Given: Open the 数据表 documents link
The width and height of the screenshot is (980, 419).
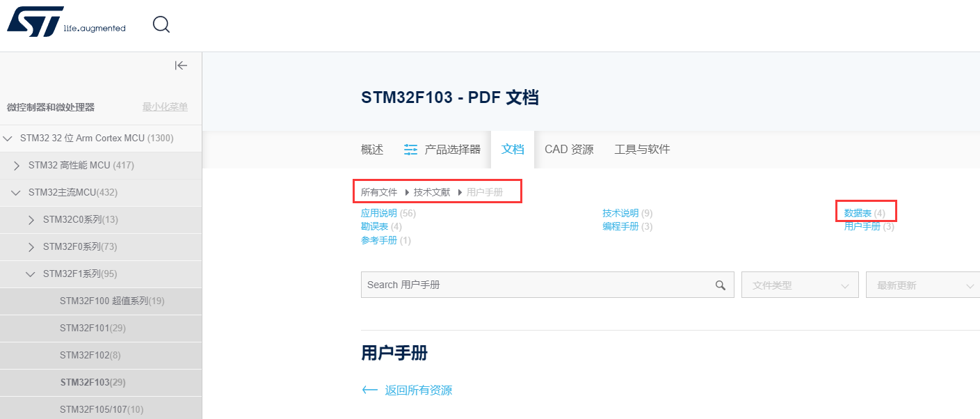Looking at the screenshot, I should (860, 212).
